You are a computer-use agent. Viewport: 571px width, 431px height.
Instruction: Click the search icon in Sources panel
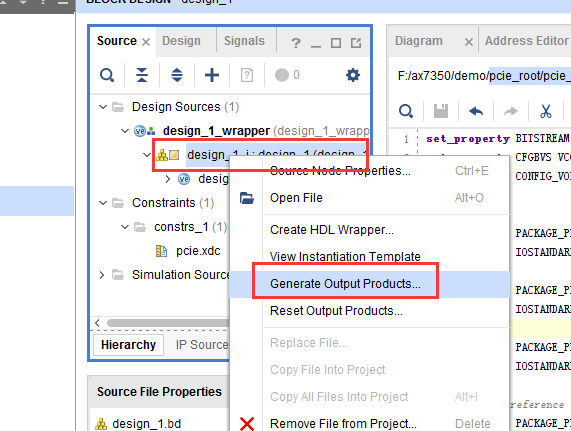[107, 75]
